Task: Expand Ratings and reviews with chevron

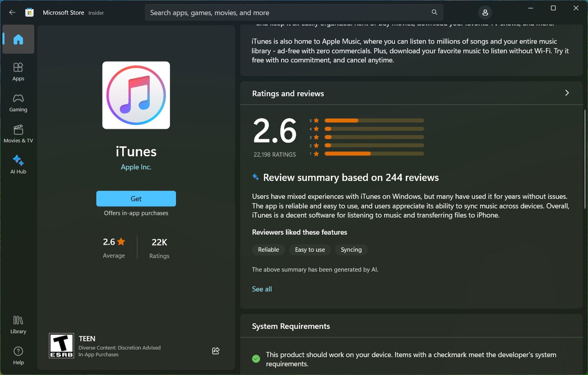Action: [x=567, y=93]
